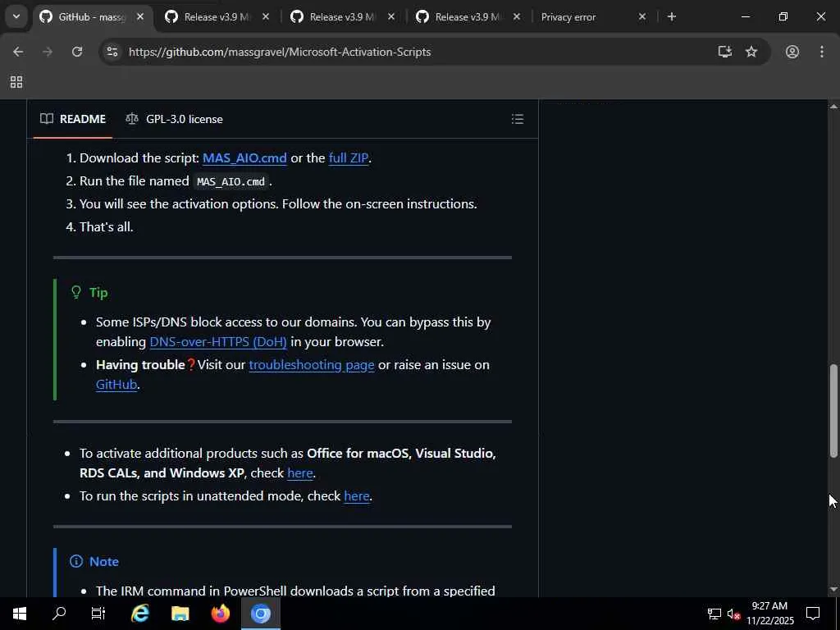The height and width of the screenshot is (630, 840).
Task: Open the GitHub issues link
Action: pos(116,385)
